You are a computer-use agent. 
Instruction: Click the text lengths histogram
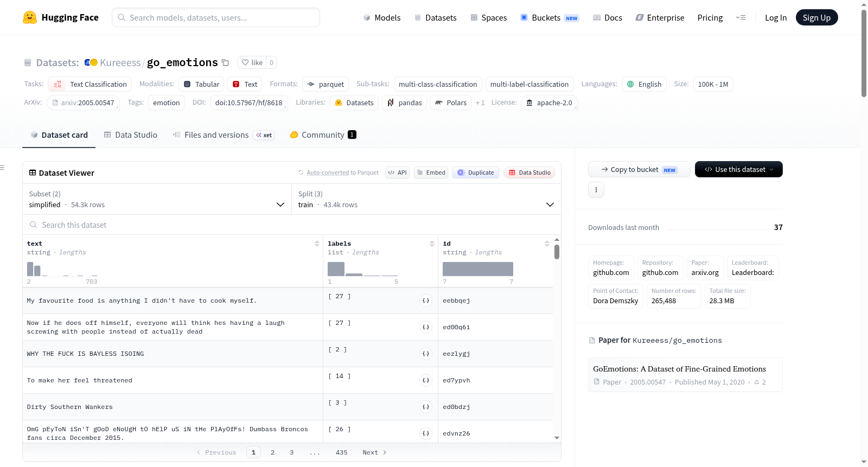(62, 269)
